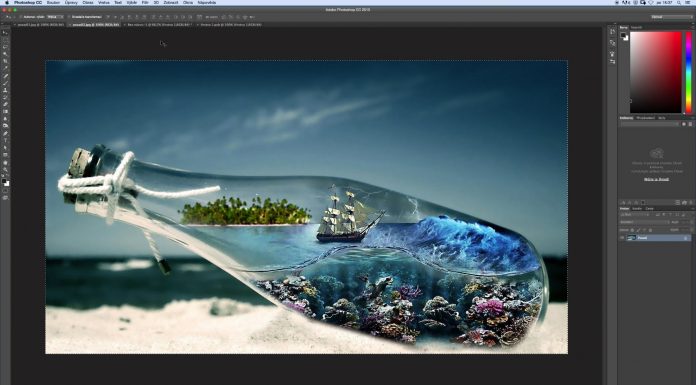Open the layer filter type dropdown
696x385 pixels.
click(x=635, y=214)
